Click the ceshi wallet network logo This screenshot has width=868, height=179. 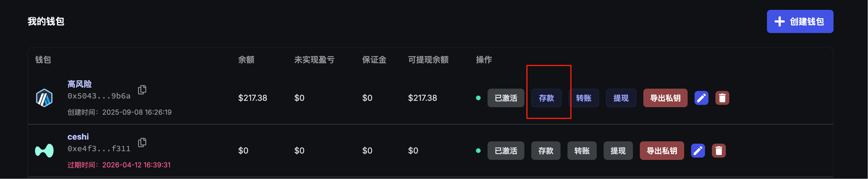click(x=44, y=151)
